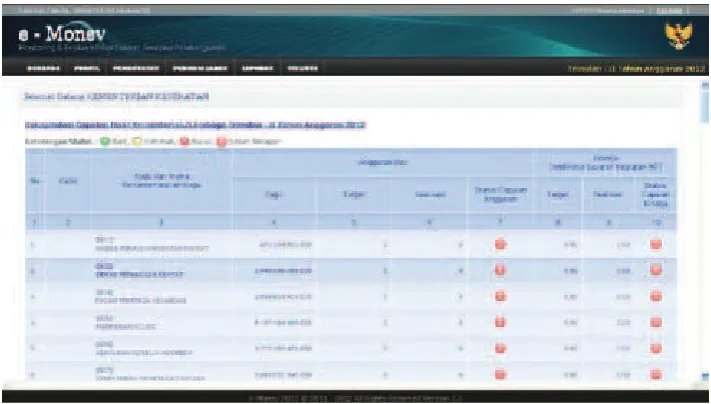Click red budget status icon for Dewan Perwakilan Rakyat
Viewport: 711px width, 404px height.
click(x=500, y=270)
